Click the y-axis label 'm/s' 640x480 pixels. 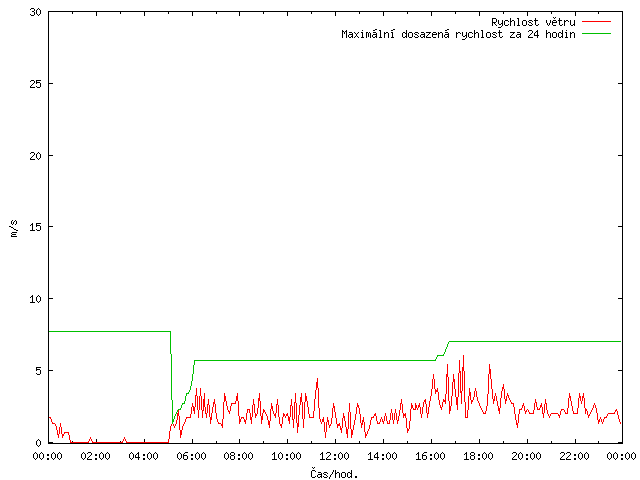14,228
